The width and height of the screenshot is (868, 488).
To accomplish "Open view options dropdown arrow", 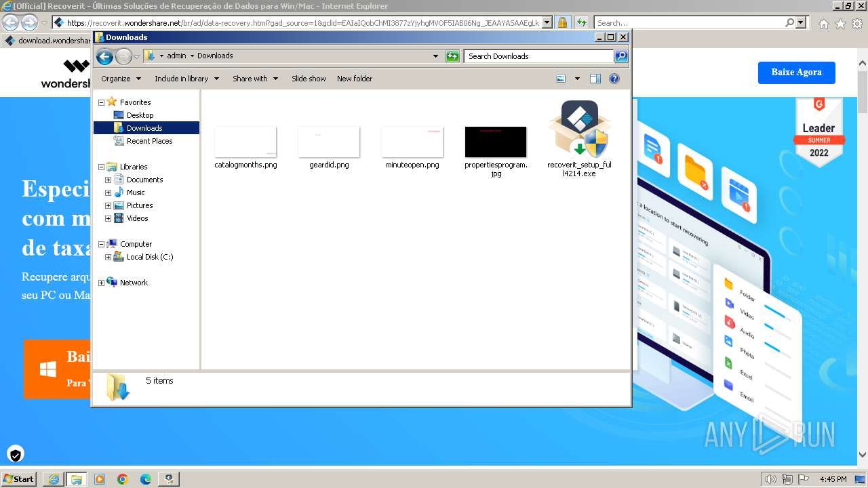I will [x=577, y=79].
